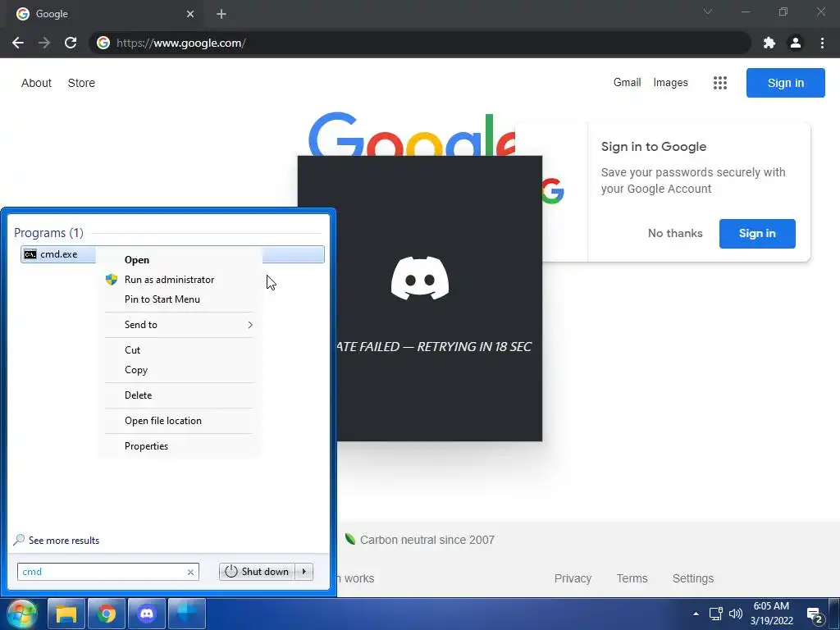Open network tray icon
Viewport: 840px width, 630px height.
click(x=715, y=614)
